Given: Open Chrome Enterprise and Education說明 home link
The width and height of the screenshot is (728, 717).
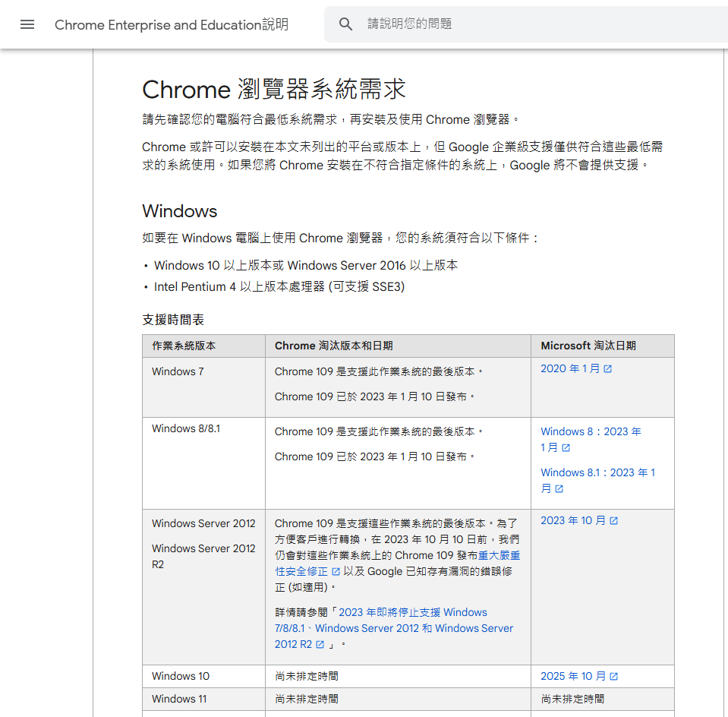Looking at the screenshot, I should click(x=171, y=24).
